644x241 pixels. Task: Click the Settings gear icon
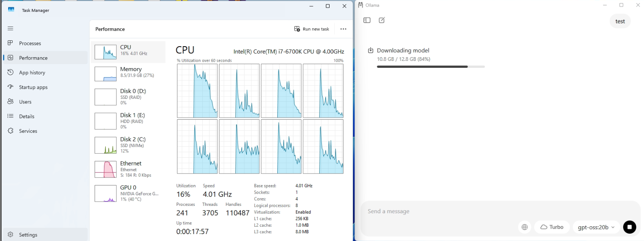pos(11,234)
